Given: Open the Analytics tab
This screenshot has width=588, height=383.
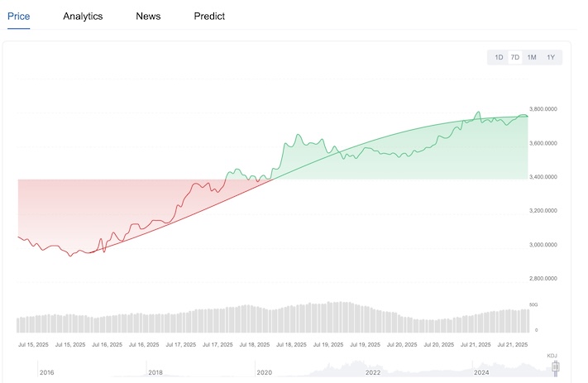Looking at the screenshot, I should 83,16.
